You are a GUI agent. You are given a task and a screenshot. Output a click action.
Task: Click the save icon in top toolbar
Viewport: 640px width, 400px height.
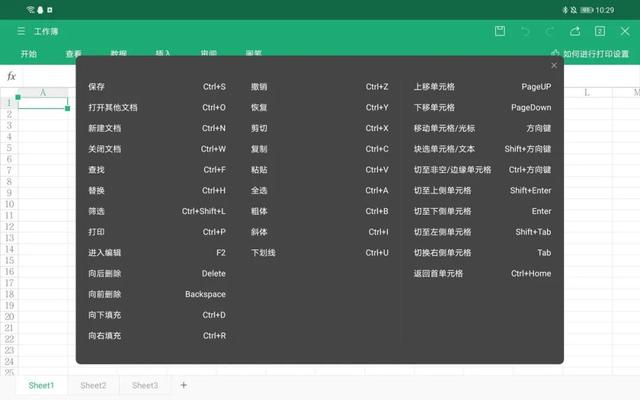500,31
